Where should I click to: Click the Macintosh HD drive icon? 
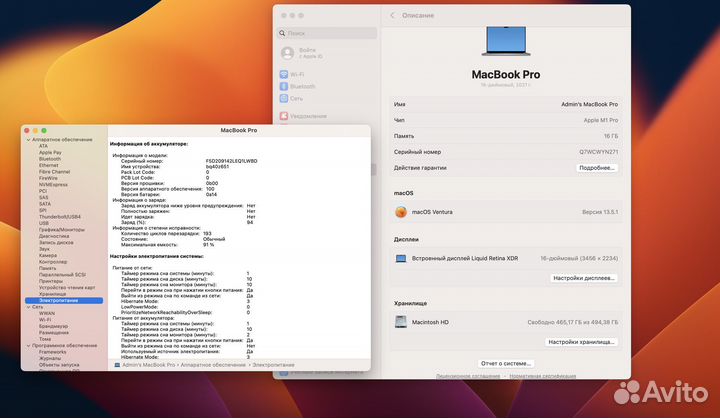(401, 322)
